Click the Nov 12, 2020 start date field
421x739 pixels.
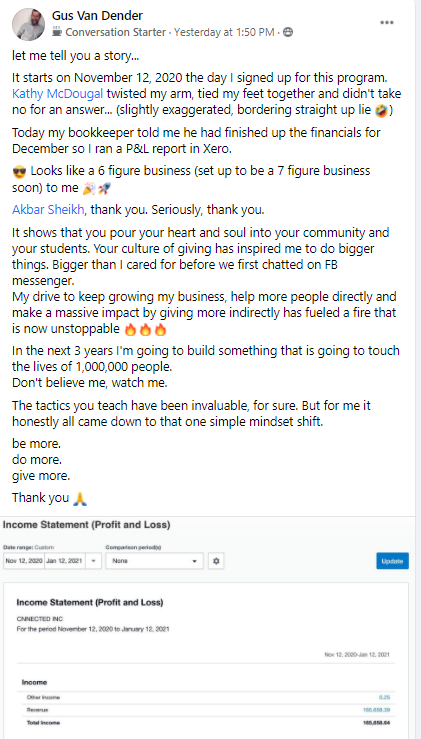(x=24, y=561)
